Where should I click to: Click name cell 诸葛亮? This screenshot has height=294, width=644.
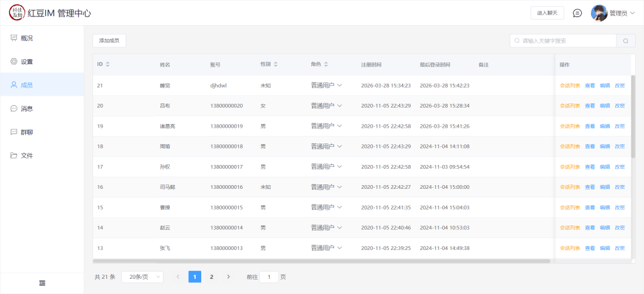[167, 127]
